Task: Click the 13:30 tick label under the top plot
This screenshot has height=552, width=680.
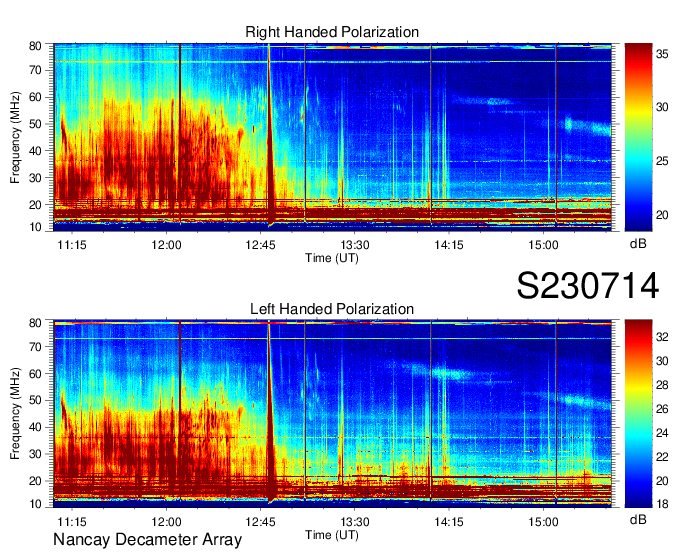Action: click(355, 245)
